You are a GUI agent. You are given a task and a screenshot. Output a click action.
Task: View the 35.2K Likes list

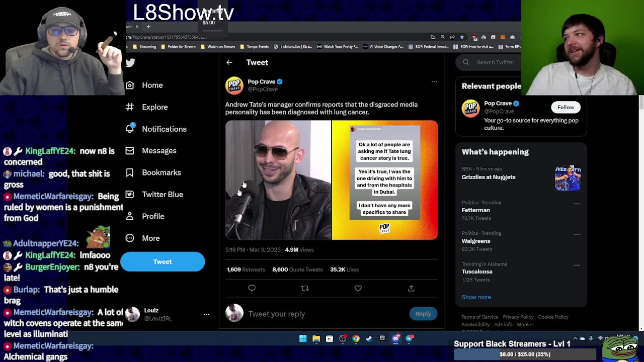coord(344,269)
